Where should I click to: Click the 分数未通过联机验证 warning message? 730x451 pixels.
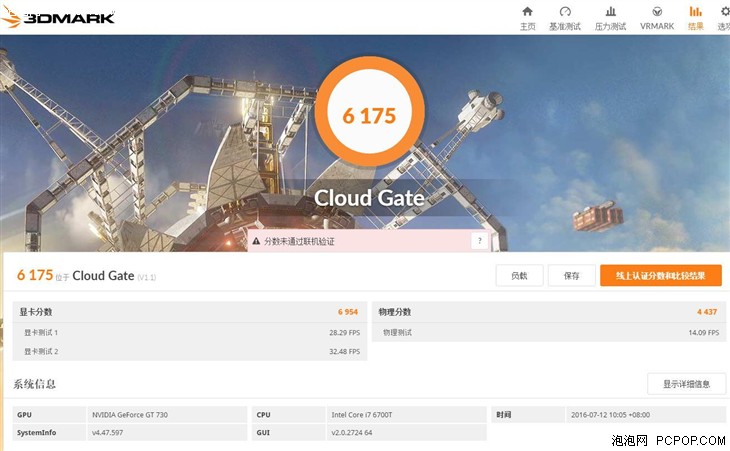click(x=299, y=241)
